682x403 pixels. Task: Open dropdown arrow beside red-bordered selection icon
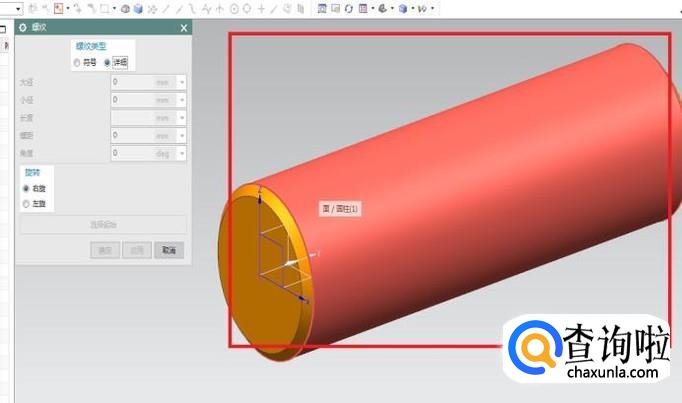tap(68, 8)
